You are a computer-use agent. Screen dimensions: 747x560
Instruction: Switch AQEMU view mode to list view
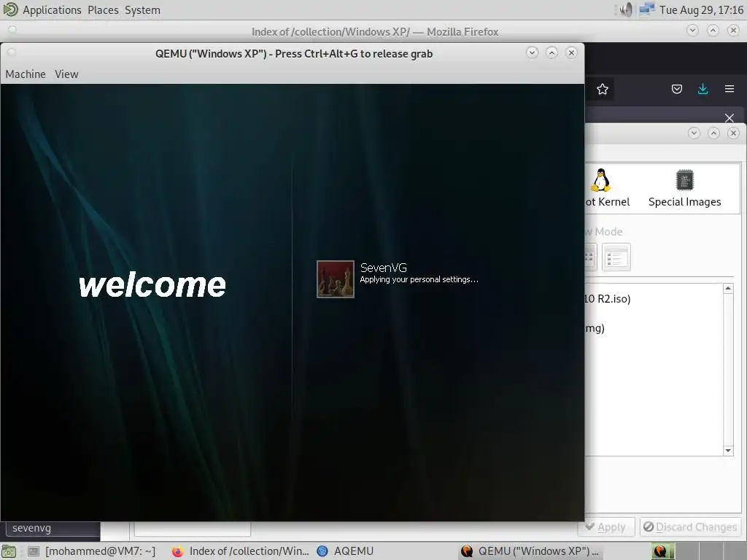(x=616, y=257)
